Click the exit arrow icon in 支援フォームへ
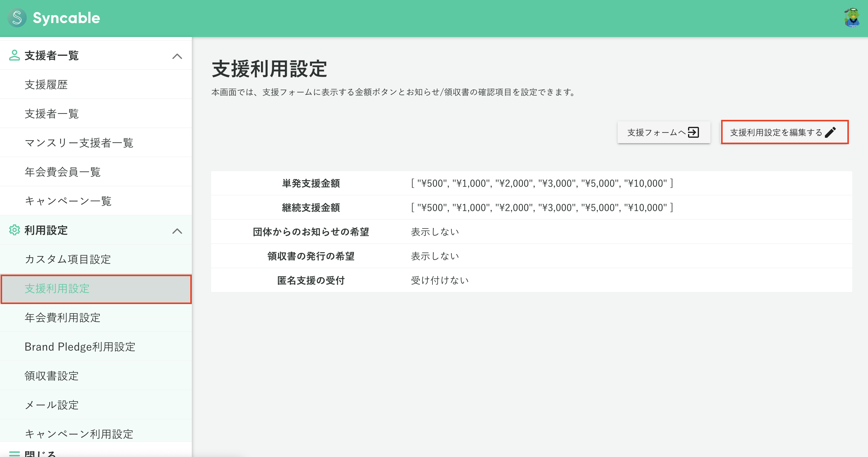This screenshot has width=868, height=457. [x=693, y=132]
